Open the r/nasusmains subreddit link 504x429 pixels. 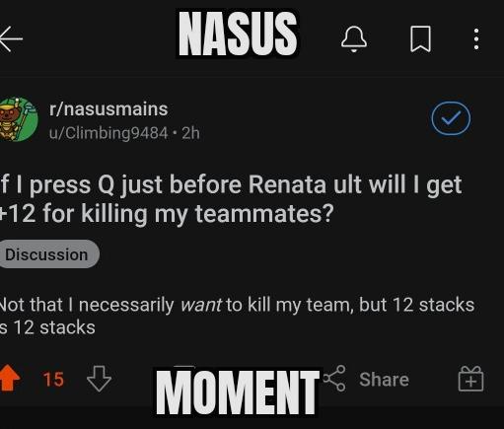[x=108, y=108]
